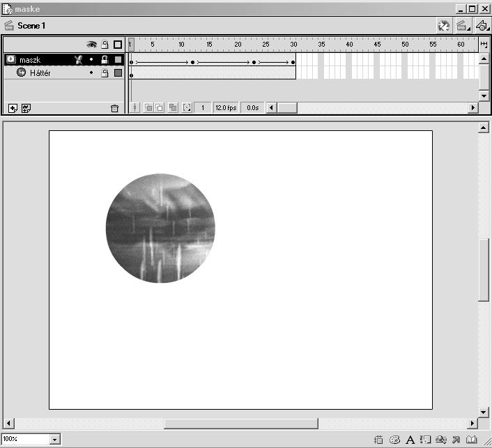Click frame 45 on the timeline ruler
Image resolution: width=492 pixels, height=448 pixels.
click(377, 45)
